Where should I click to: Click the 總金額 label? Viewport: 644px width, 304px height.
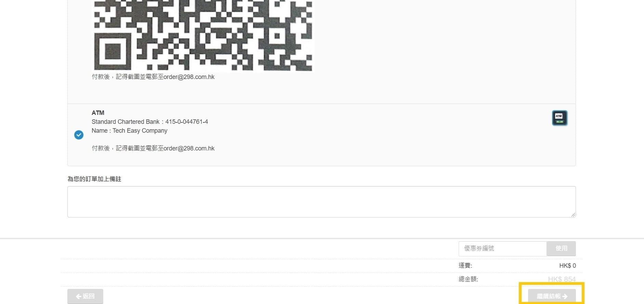pyautogui.click(x=468, y=279)
